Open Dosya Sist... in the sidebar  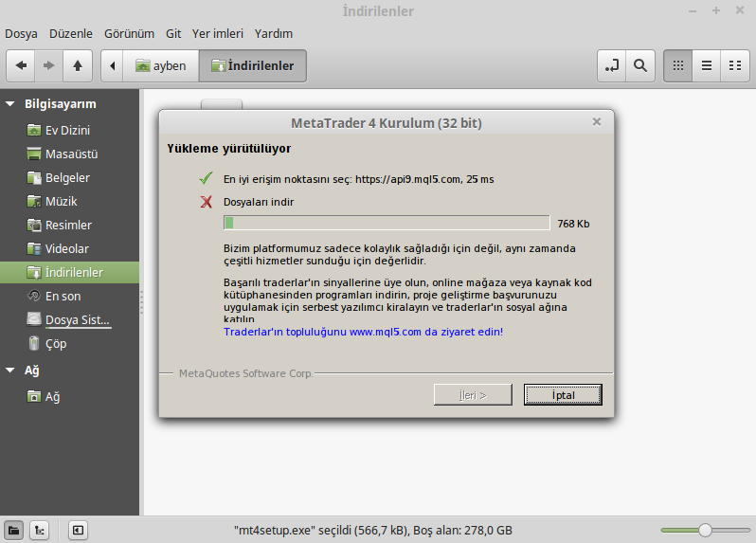pos(69,319)
